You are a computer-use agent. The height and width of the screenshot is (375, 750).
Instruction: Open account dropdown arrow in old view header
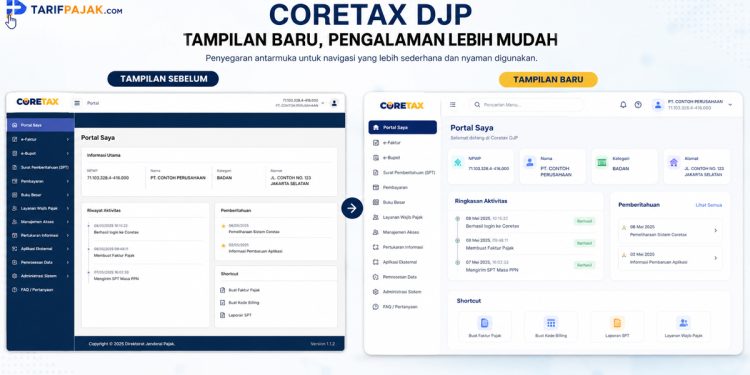[x=323, y=103]
